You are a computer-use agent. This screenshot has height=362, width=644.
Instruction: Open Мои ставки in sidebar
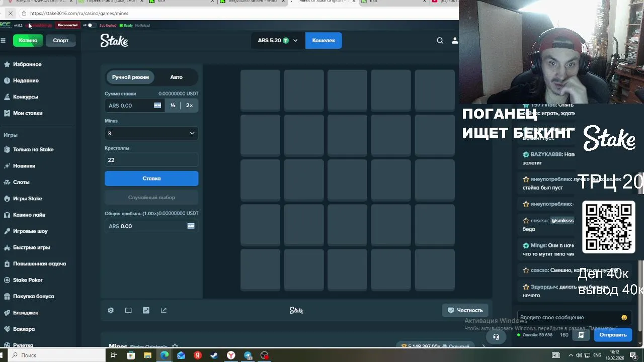point(28,113)
